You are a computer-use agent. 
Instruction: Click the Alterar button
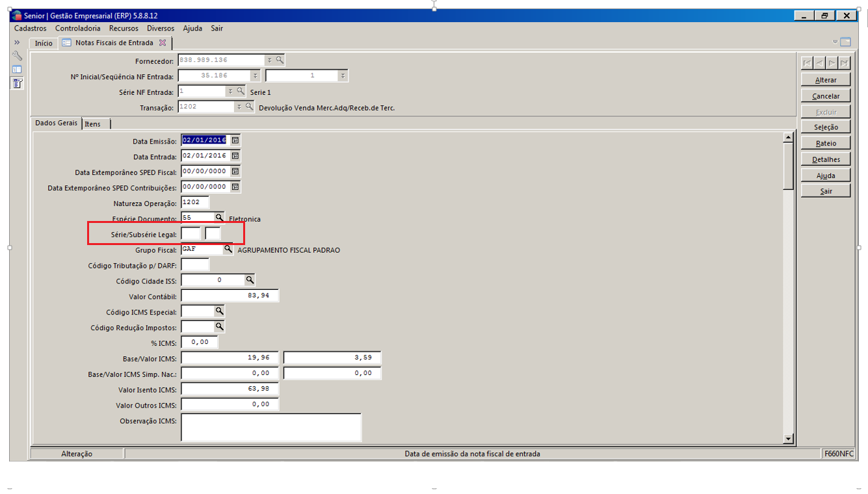pyautogui.click(x=826, y=80)
